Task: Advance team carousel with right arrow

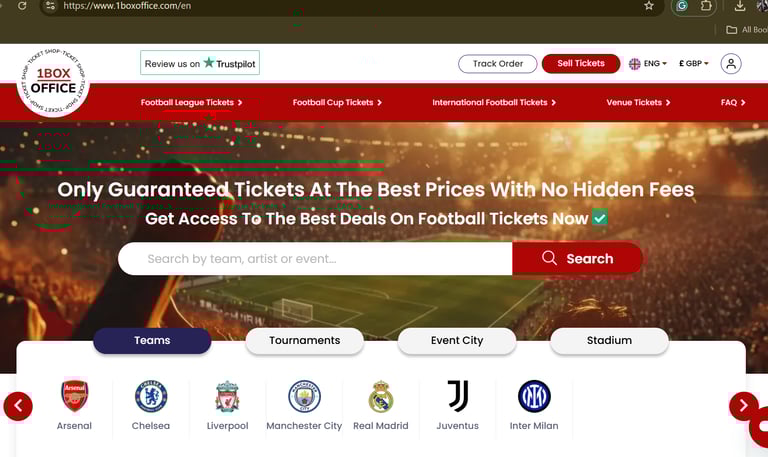Action: pos(743,406)
